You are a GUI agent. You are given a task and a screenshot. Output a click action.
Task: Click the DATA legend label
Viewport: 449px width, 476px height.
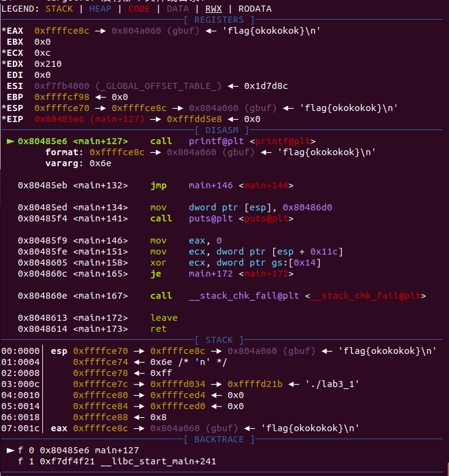click(x=178, y=9)
